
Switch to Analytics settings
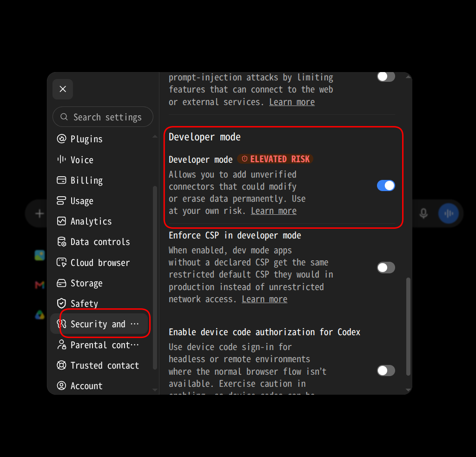click(91, 222)
